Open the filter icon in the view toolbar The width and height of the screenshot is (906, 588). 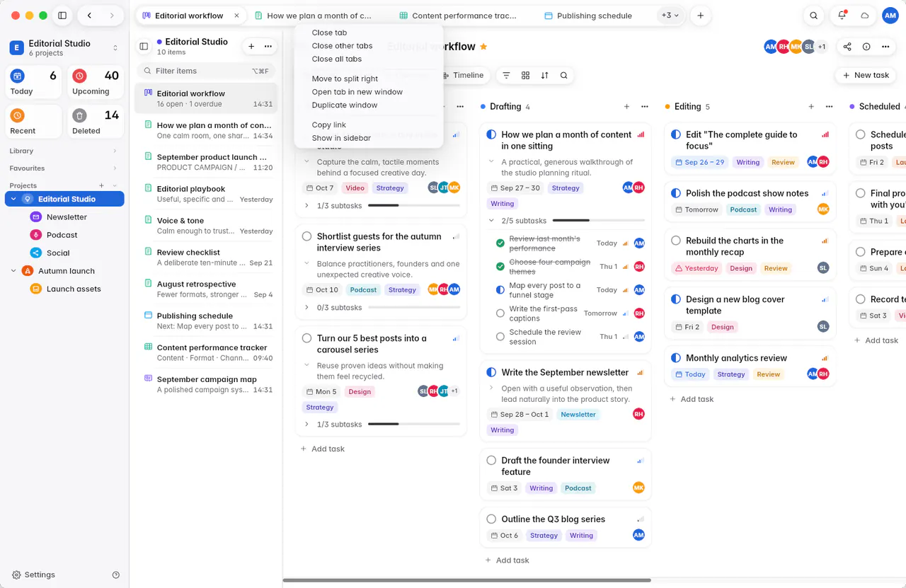coord(506,75)
